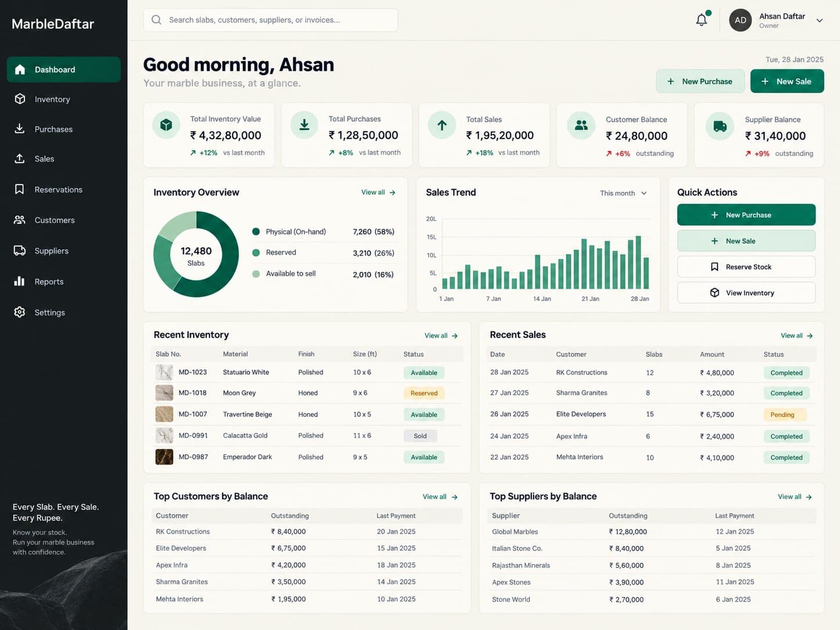Click the Customers people icon in sidebar

(20, 220)
